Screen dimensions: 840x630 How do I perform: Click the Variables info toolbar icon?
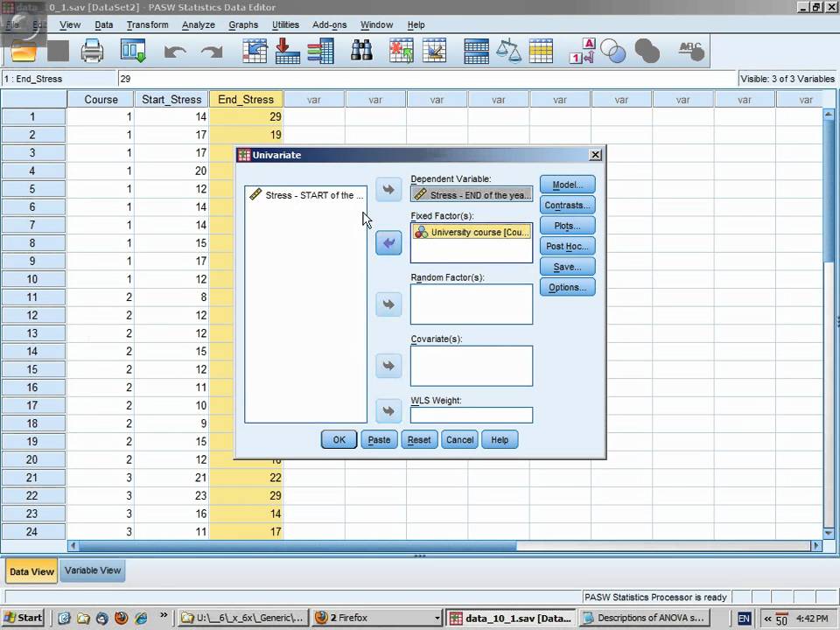click(320, 52)
